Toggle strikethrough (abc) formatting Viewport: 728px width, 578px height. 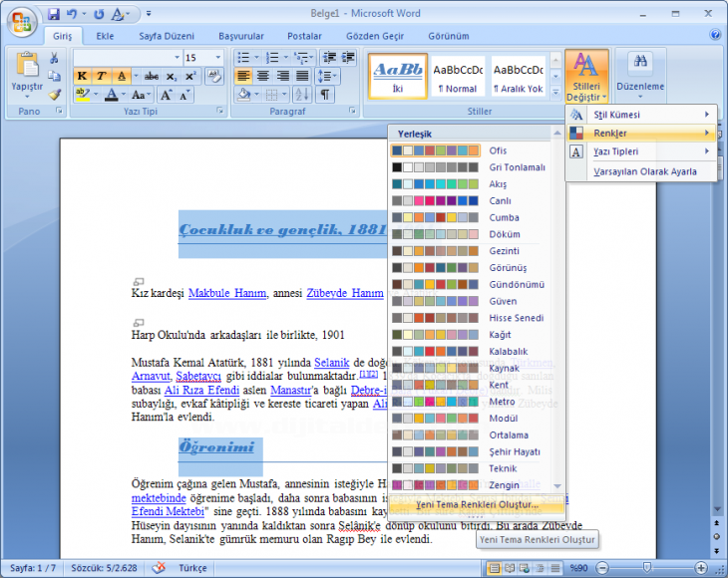point(151,76)
